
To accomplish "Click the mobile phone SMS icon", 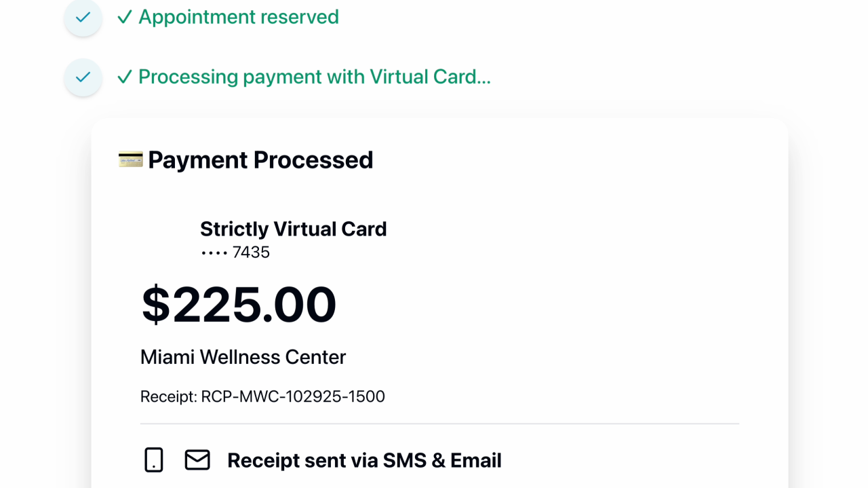I will pyautogui.click(x=154, y=460).
